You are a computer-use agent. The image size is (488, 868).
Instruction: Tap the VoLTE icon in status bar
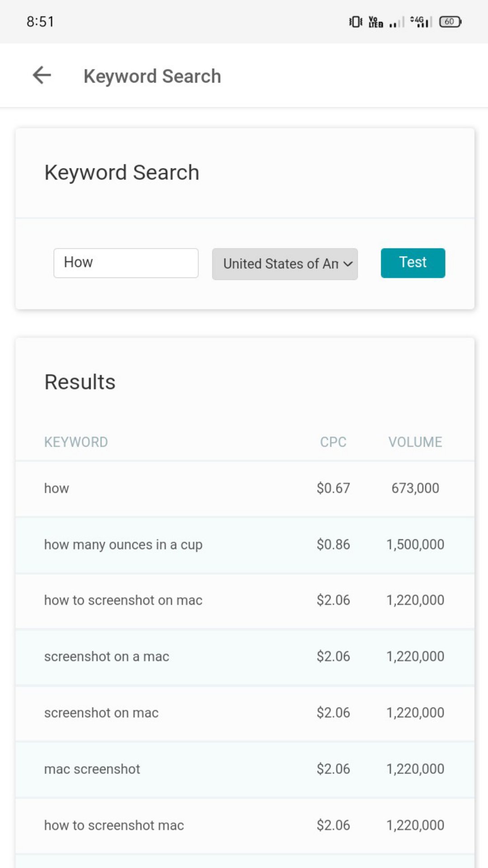pyautogui.click(x=375, y=22)
